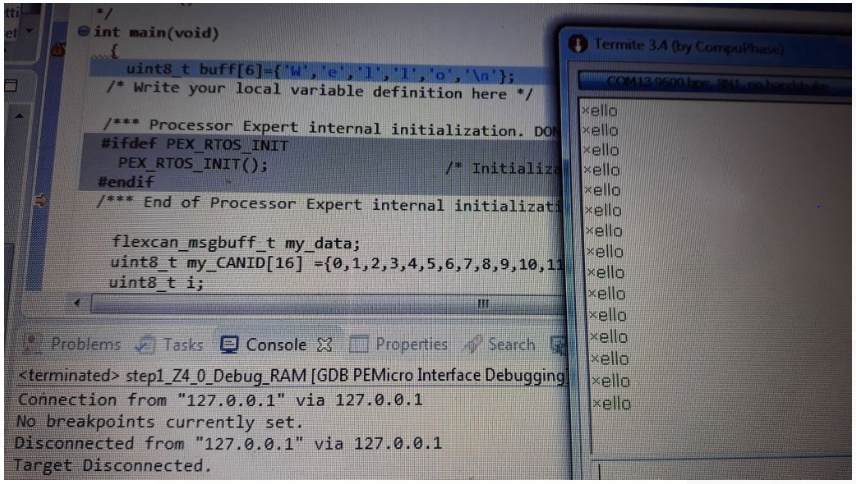856x484 pixels.
Task: Click the 'Write your local variable definition here' comment
Action: coord(319,91)
